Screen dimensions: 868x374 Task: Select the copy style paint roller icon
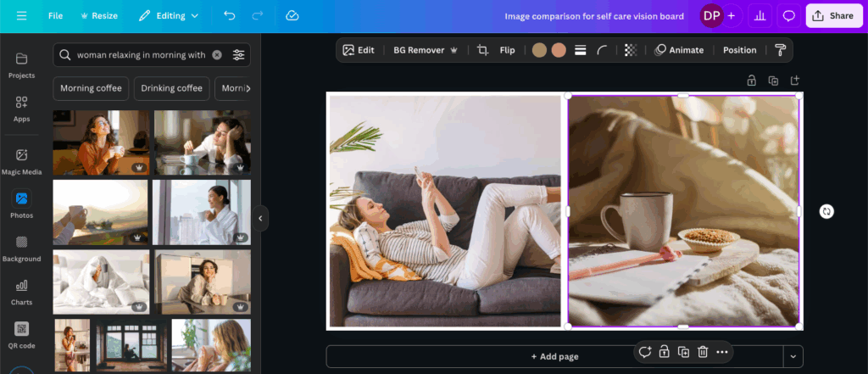click(780, 50)
